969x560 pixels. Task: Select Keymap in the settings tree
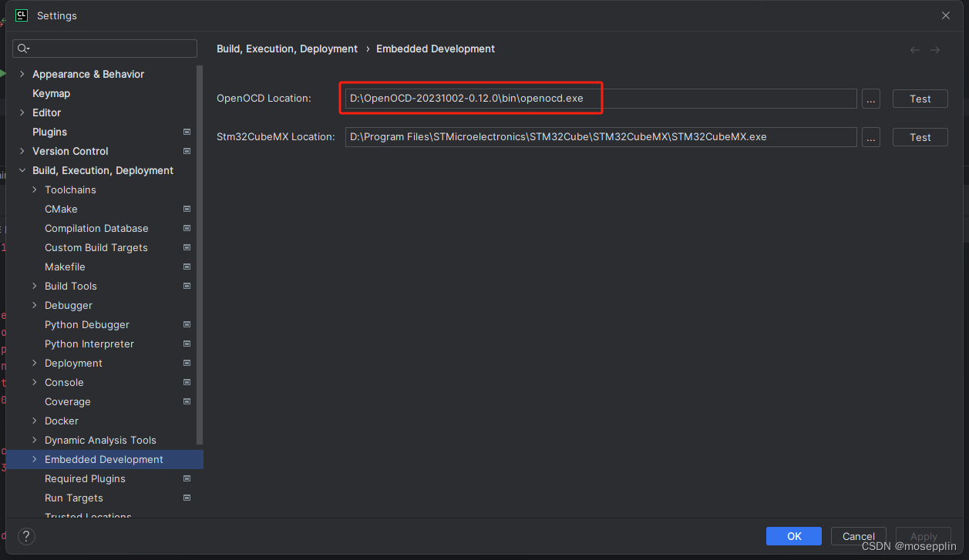point(51,93)
